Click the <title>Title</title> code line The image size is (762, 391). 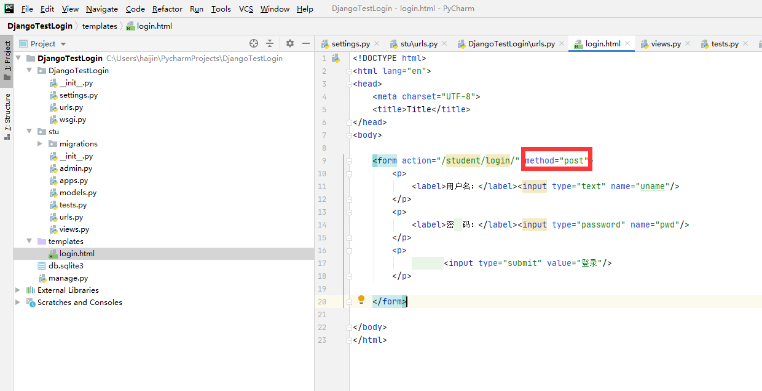tap(421, 109)
